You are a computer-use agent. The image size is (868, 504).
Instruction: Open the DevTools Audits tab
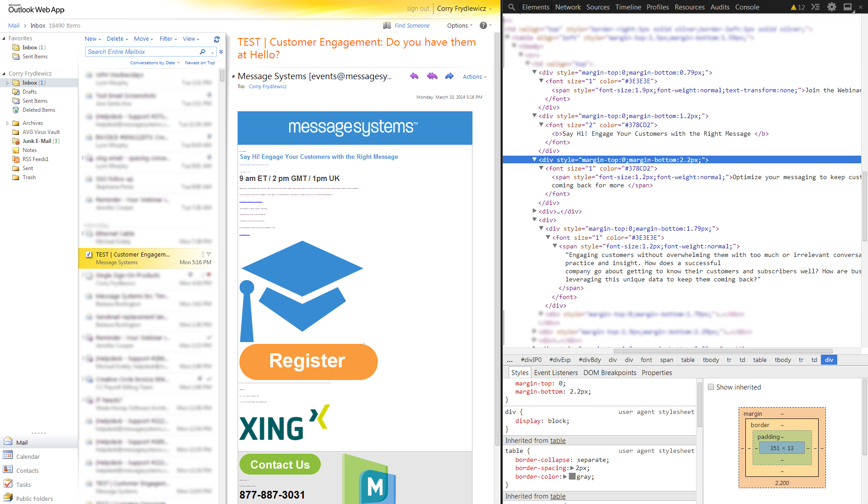coord(720,7)
